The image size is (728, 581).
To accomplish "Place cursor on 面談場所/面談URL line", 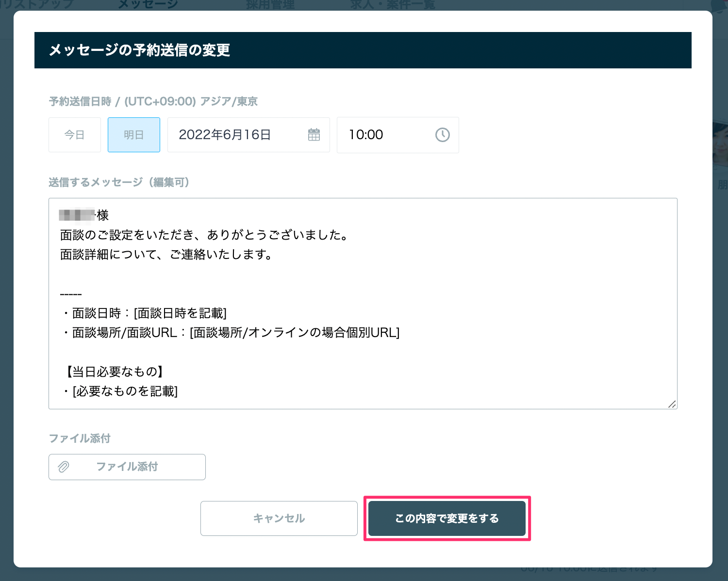I will (x=230, y=333).
